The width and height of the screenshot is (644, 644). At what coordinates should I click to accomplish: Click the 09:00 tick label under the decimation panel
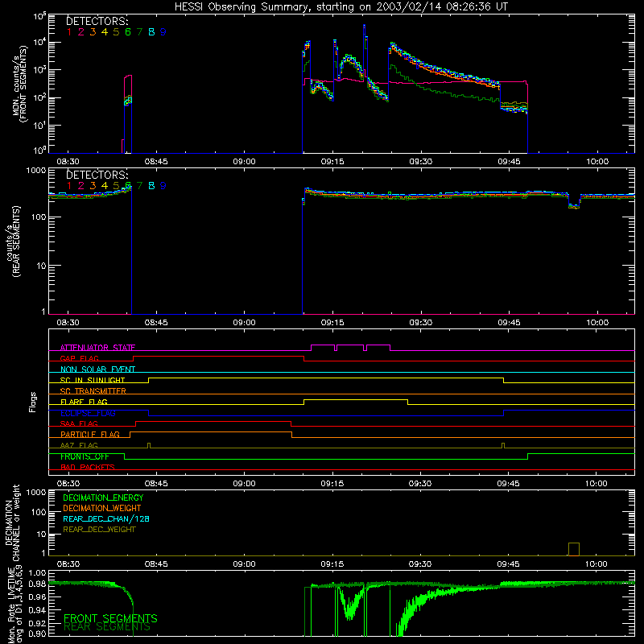(244, 564)
